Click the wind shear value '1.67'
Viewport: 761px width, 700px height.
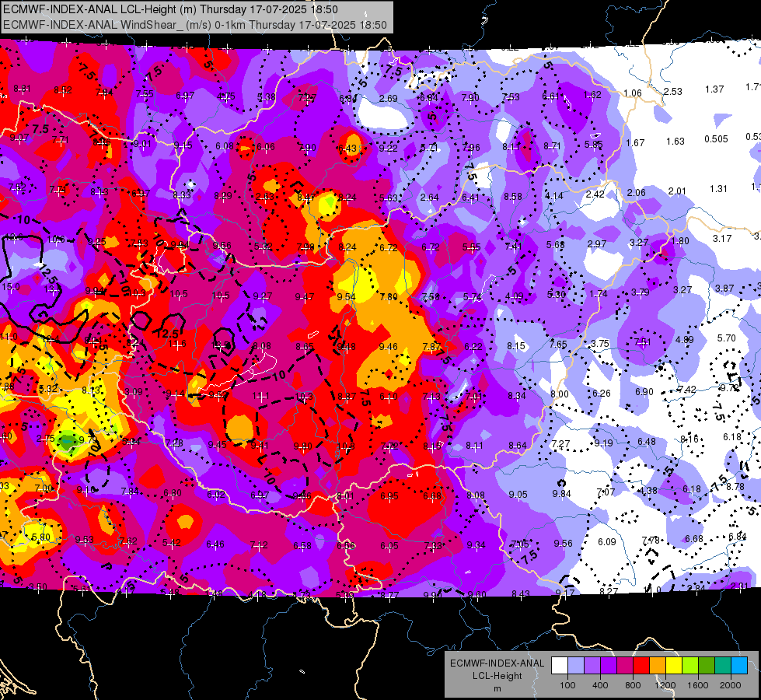(635, 143)
